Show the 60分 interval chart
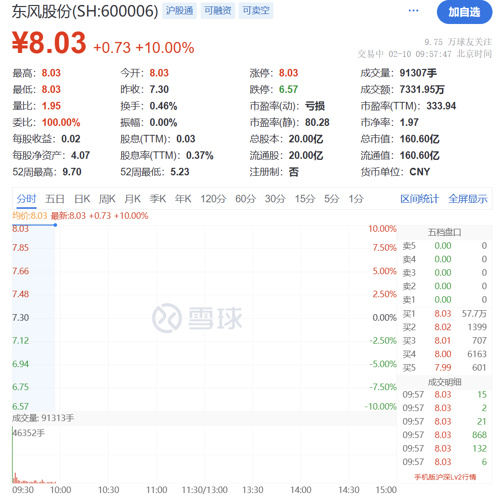Viewport: 500px width, 496px height. 245,199
